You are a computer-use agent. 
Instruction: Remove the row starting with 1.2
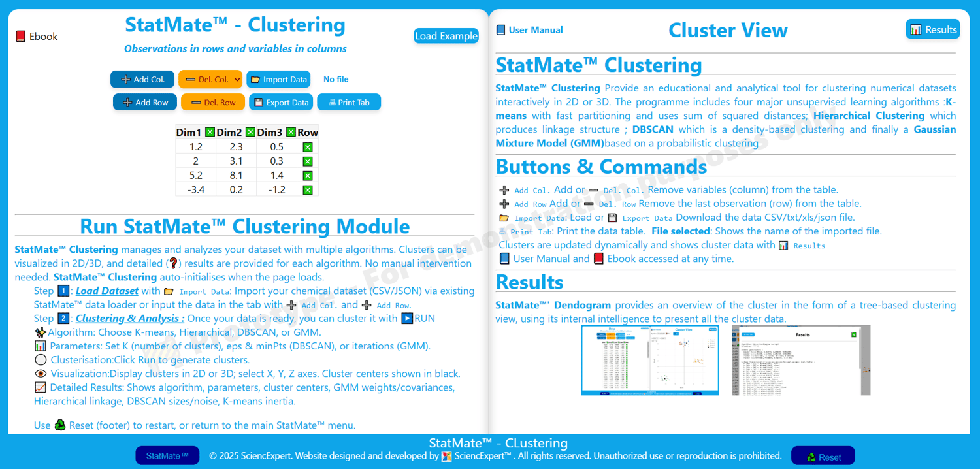point(308,148)
